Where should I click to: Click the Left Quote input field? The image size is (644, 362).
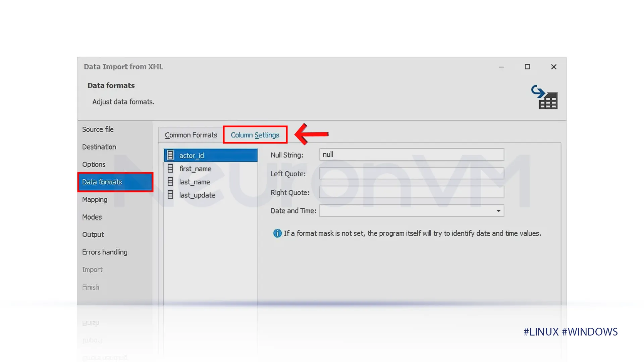tap(411, 173)
